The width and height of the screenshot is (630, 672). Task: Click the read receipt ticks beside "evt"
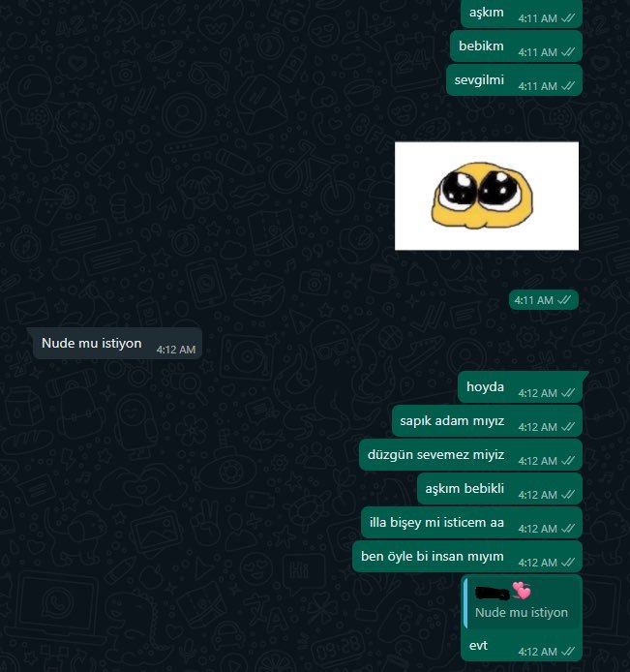[x=568, y=652]
